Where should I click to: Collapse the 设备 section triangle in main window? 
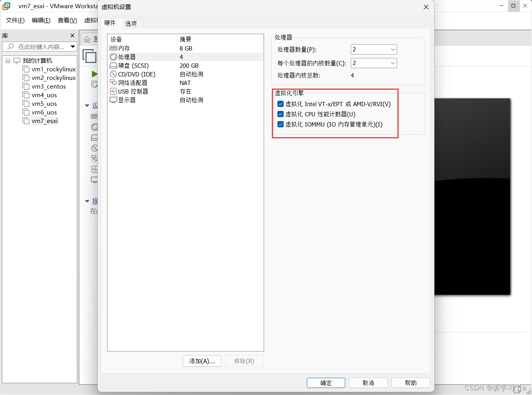pyautogui.click(x=87, y=106)
